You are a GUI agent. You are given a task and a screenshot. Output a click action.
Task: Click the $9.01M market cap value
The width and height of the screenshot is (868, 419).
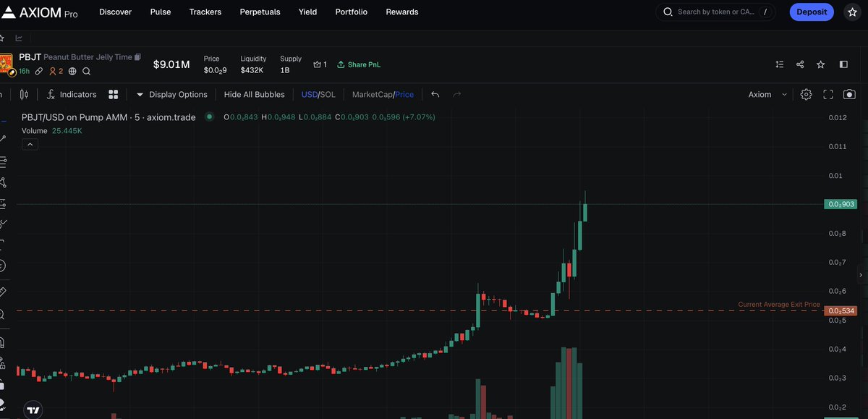coord(171,64)
